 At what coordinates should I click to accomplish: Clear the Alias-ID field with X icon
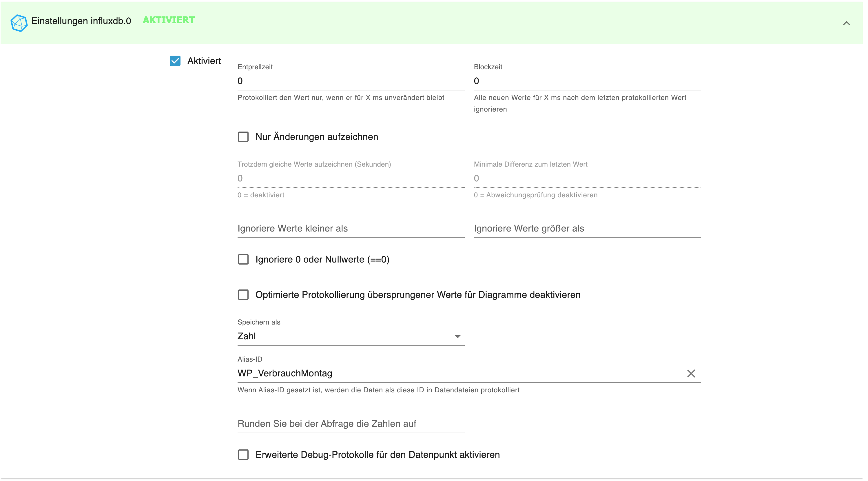tap(691, 373)
